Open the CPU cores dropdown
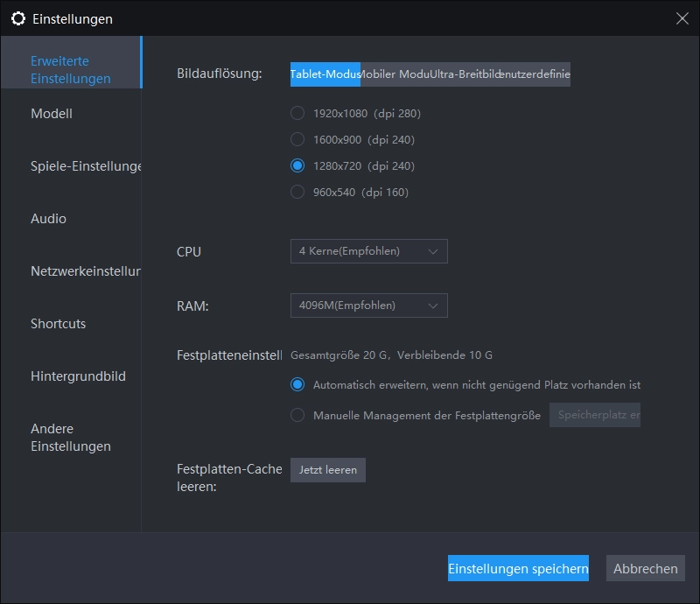The image size is (700, 604). tap(368, 251)
